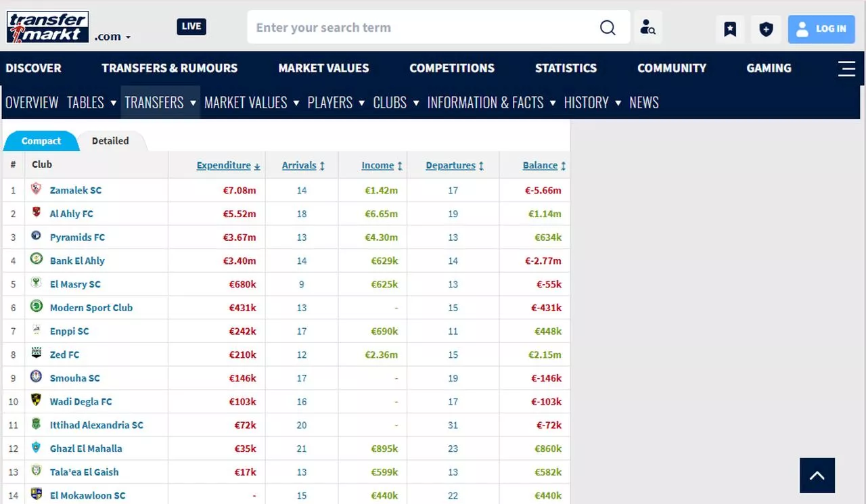Expand the TABLES submenu
Image resolution: width=866 pixels, height=504 pixels.
91,103
